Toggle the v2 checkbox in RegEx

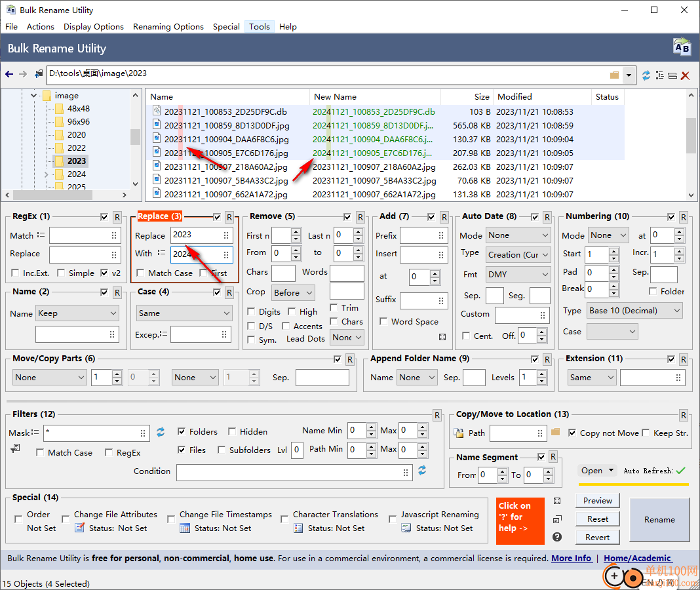tap(104, 273)
